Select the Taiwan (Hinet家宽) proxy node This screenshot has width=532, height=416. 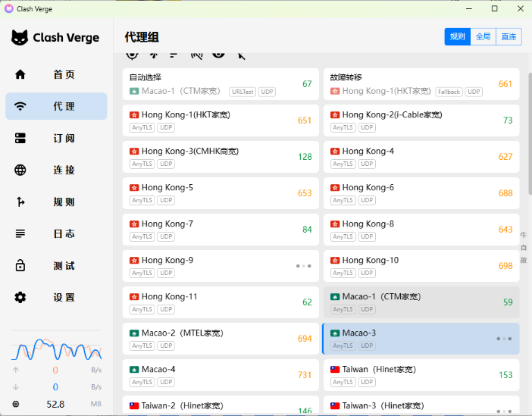(421, 375)
